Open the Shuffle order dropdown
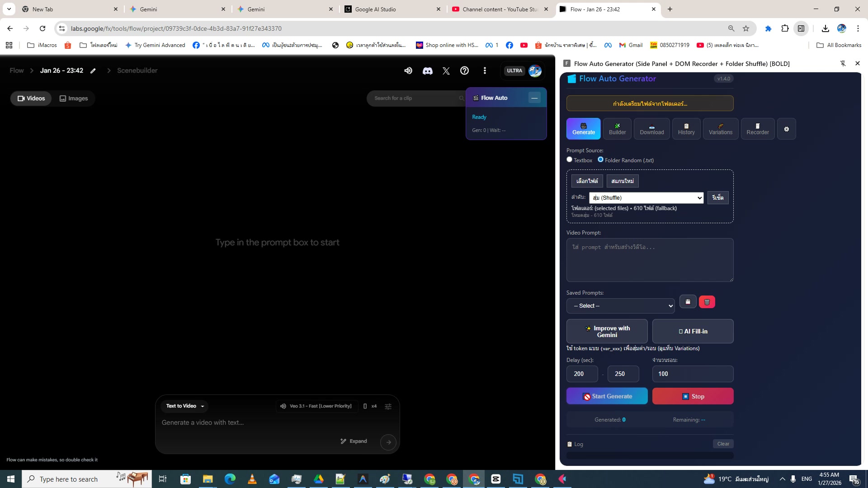Image resolution: width=868 pixels, height=488 pixels. point(646,198)
